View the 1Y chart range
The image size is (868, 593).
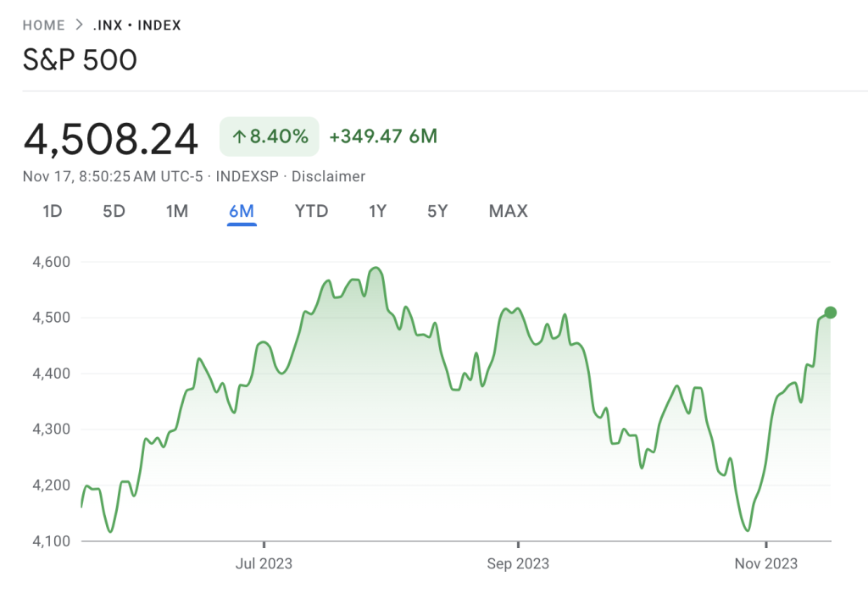[377, 211]
